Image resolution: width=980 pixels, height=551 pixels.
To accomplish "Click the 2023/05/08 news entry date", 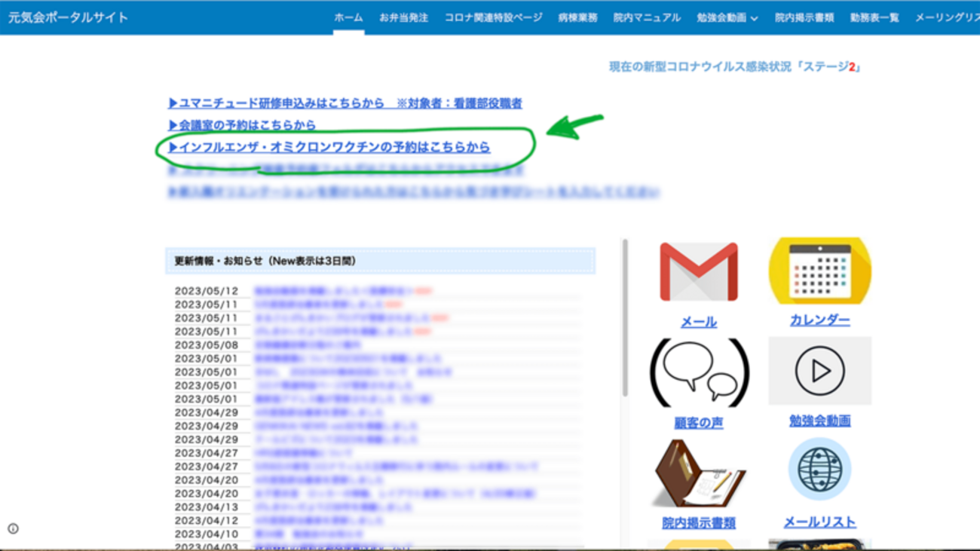I will [x=206, y=345].
